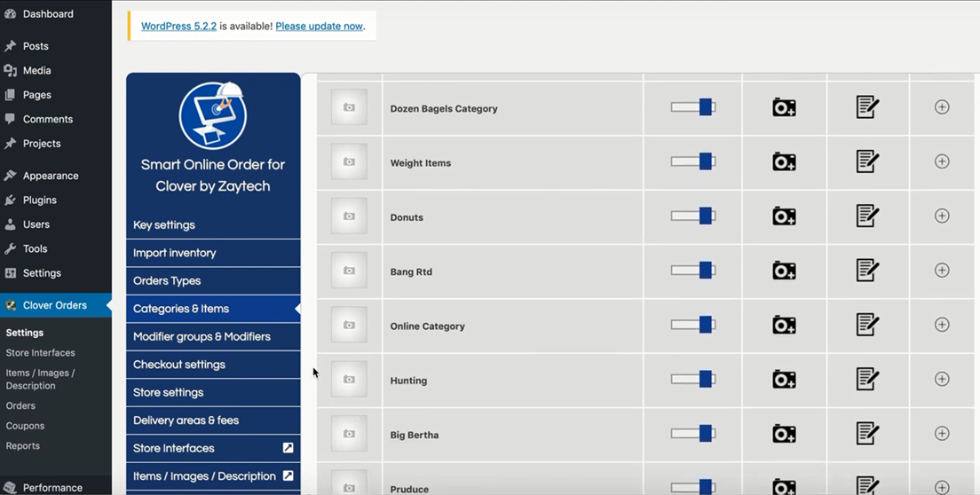Image resolution: width=980 pixels, height=495 pixels.
Task: Expand the Pruduce row plus icon
Action: (942, 487)
